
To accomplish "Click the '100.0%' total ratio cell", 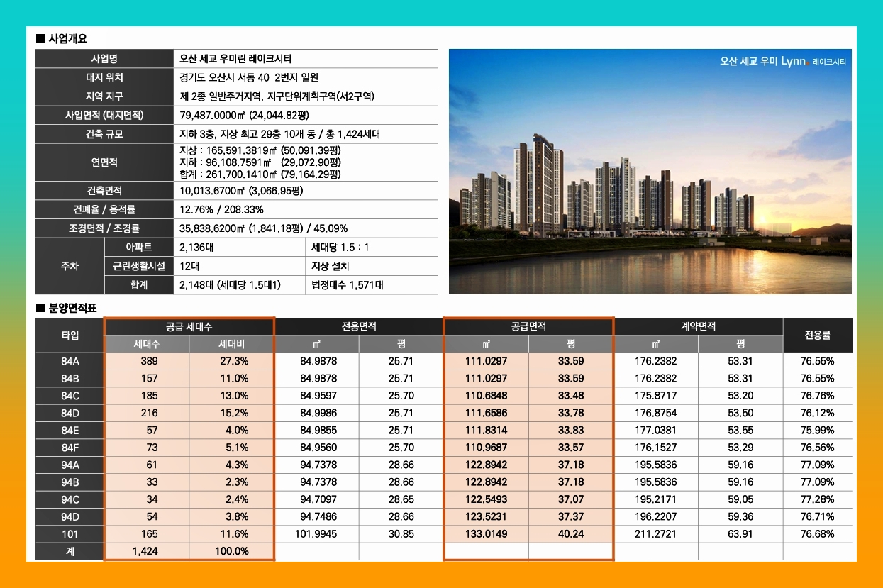I will (x=231, y=551).
